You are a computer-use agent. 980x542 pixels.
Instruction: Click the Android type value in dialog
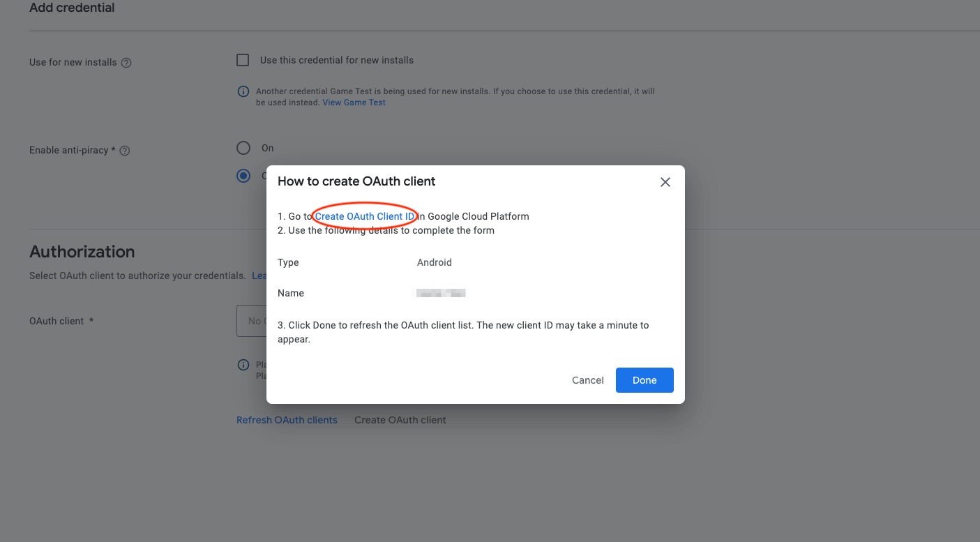coord(435,262)
